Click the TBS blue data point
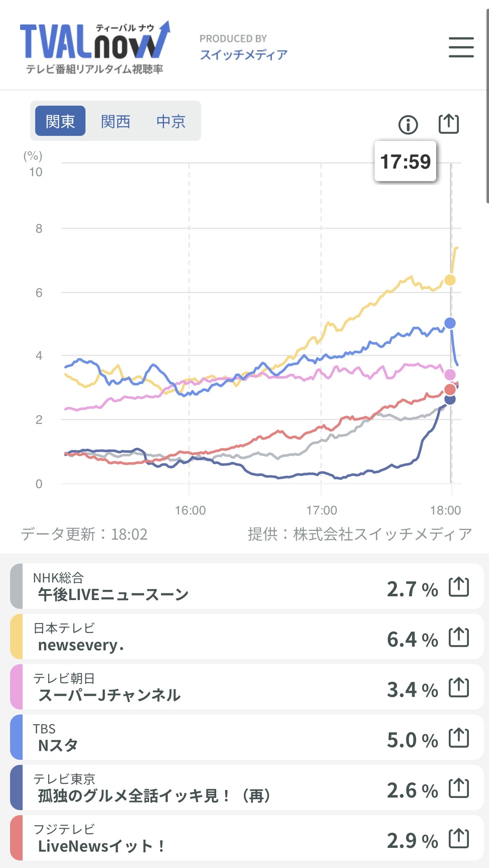This screenshot has height=868, width=489. pos(450,323)
